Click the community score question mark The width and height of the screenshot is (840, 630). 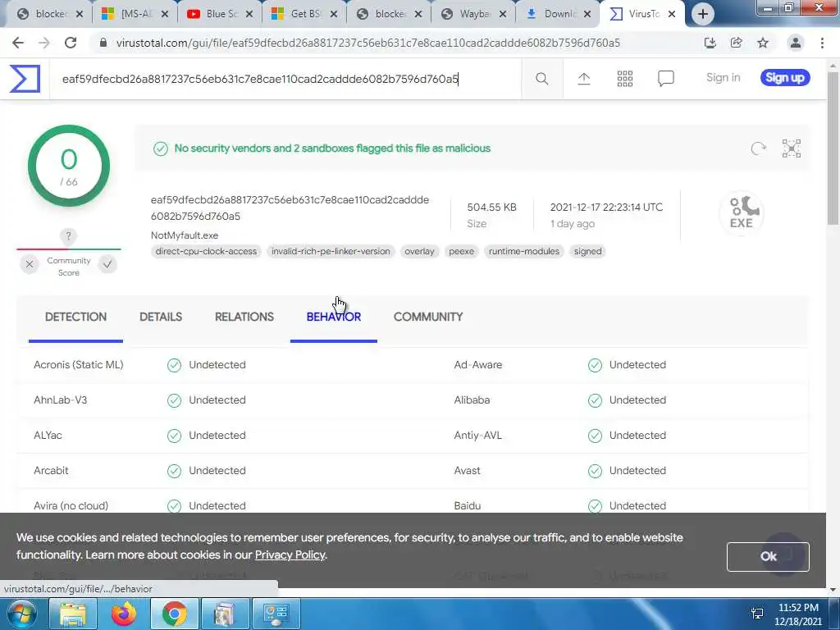point(68,235)
